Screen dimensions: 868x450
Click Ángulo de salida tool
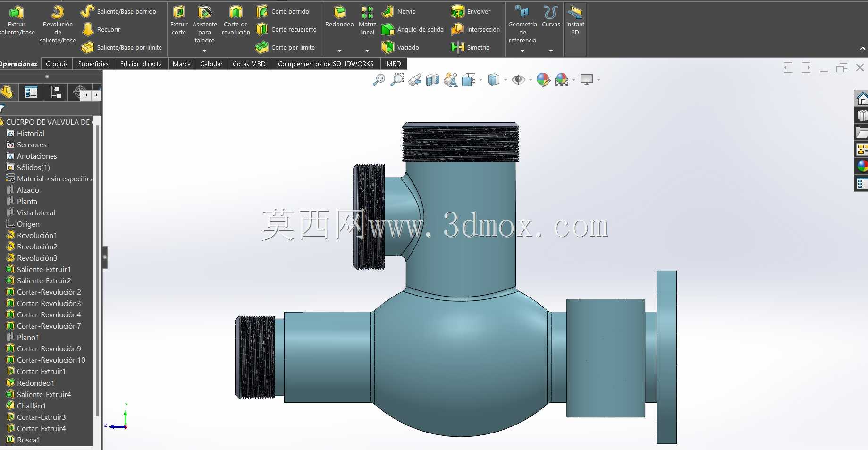413,29
